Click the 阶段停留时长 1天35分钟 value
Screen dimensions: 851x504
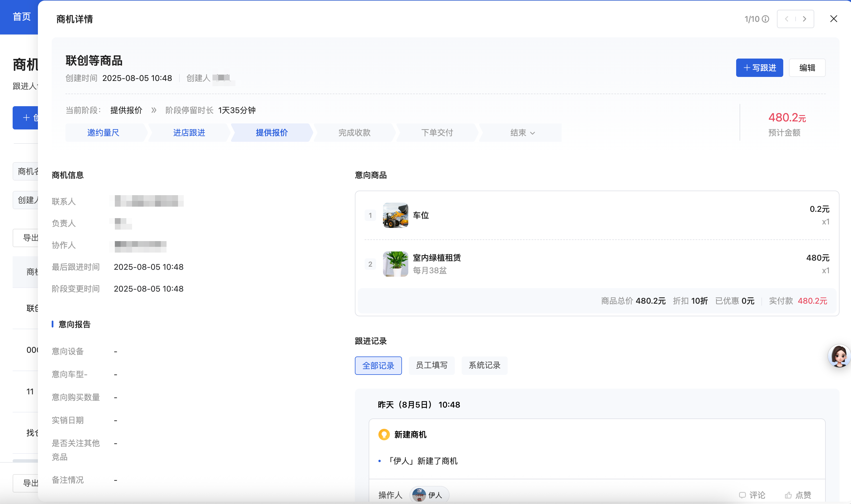(x=237, y=110)
